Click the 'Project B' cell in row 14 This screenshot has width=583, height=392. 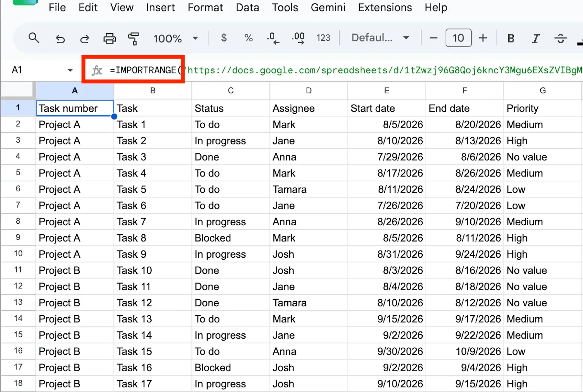75,319
